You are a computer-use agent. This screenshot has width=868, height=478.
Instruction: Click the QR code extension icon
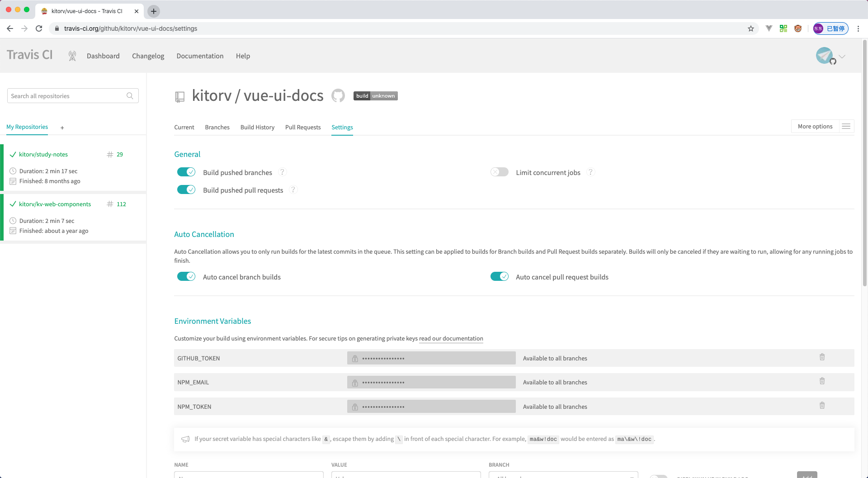tap(783, 28)
